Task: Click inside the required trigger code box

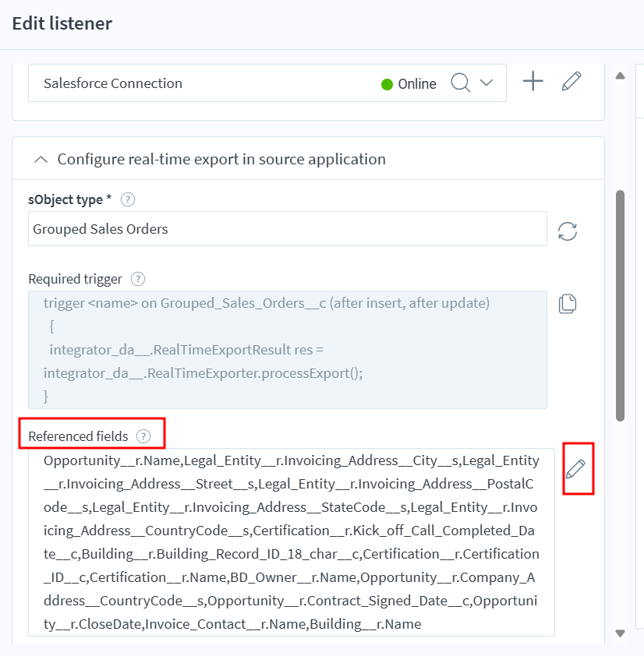Action: click(287, 350)
